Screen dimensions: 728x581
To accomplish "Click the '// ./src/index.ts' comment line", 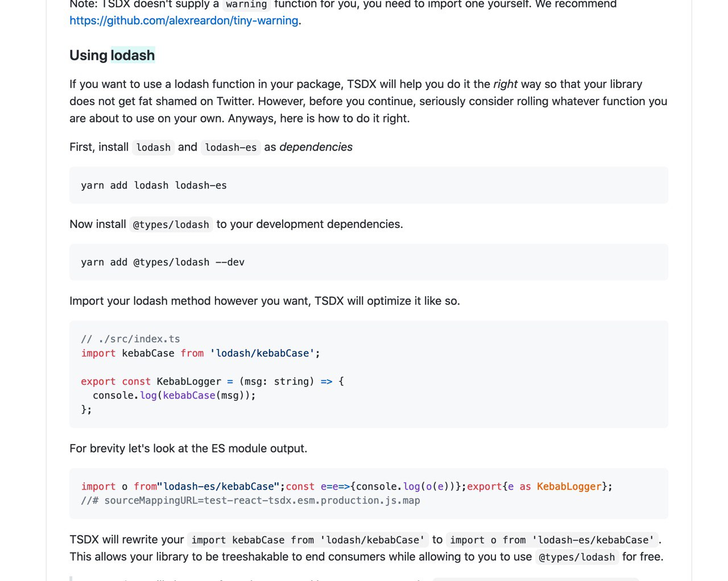I will (x=130, y=339).
